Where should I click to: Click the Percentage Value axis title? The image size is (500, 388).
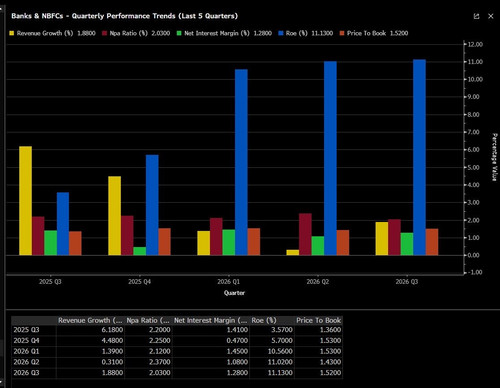(x=495, y=157)
